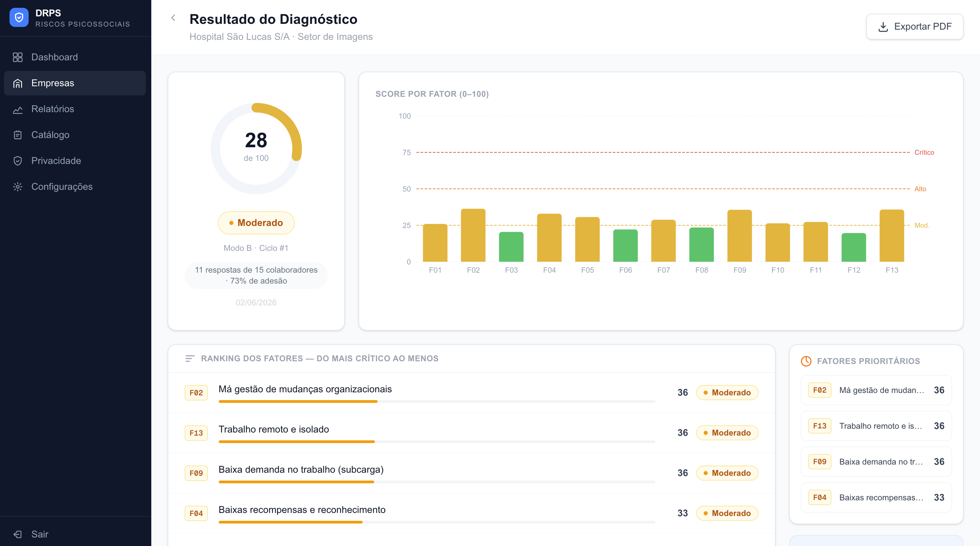Click the F09 code tag in ranking
Viewport: 980px width, 546px height.
coord(196,473)
